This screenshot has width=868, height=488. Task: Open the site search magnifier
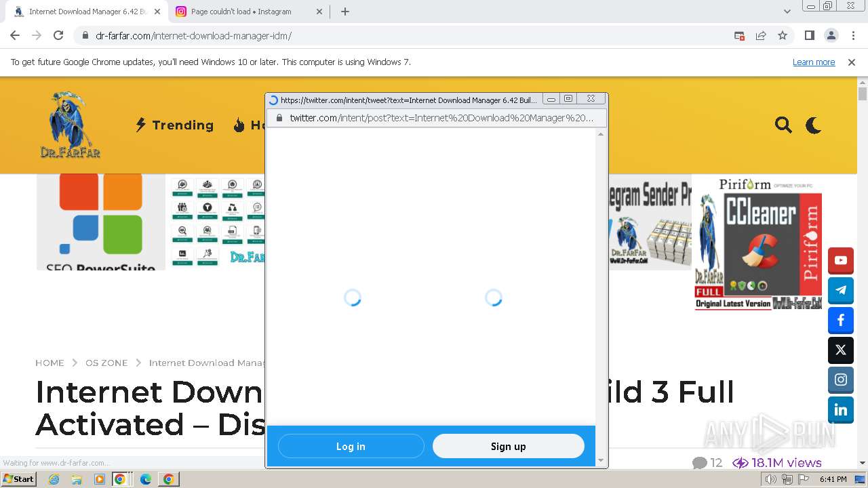[x=783, y=125]
